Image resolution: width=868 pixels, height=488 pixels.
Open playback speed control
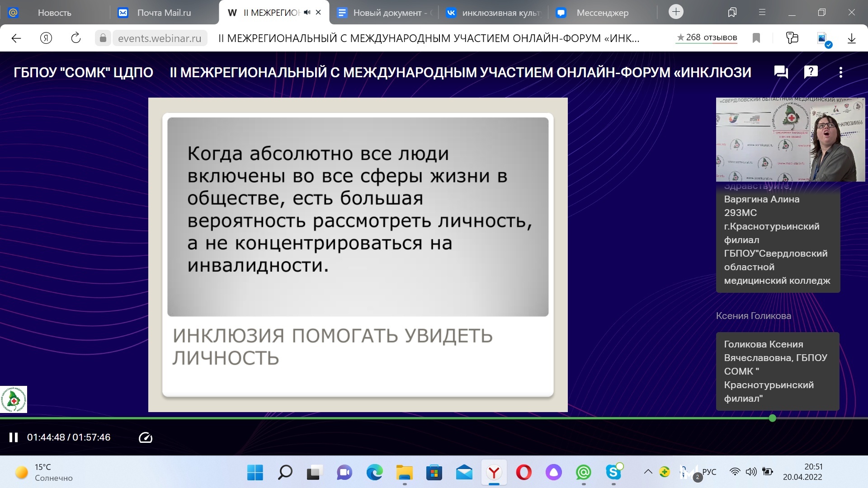tap(146, 437)
